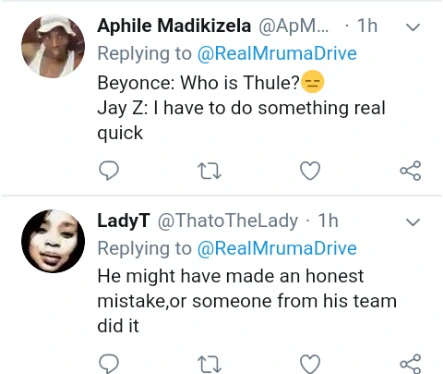Reply to Aphile Madikizela's tweet
Viewport: 443px width, 374px height.
pyautogui.click(x=109, y=170)
